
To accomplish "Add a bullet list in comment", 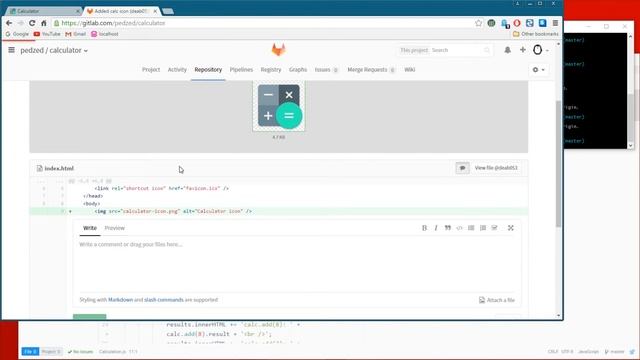I will [471, 228].
